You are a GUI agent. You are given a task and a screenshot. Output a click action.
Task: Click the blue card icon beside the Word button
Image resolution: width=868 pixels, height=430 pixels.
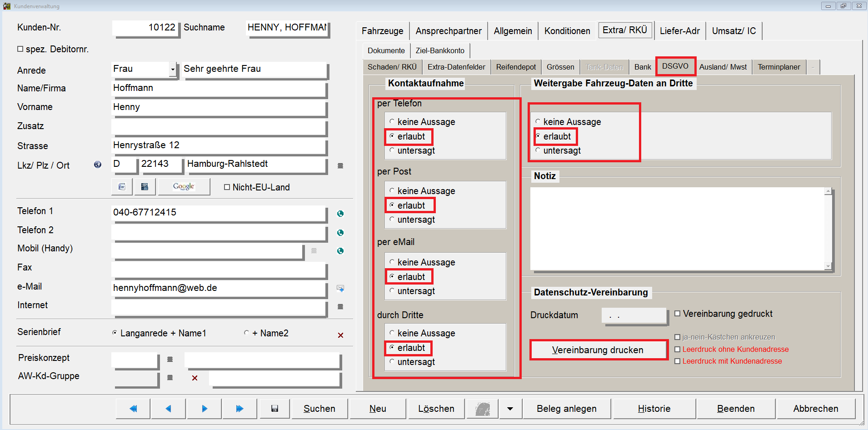145,187
